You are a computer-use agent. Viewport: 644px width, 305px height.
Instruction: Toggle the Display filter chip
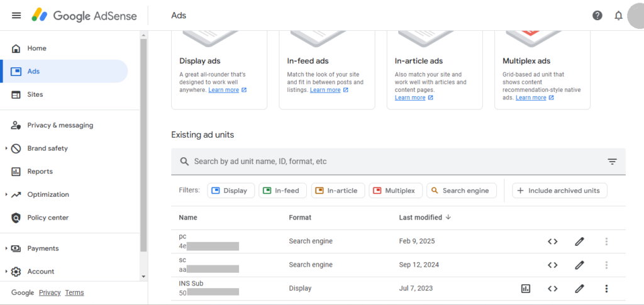[x=231, y=191]
